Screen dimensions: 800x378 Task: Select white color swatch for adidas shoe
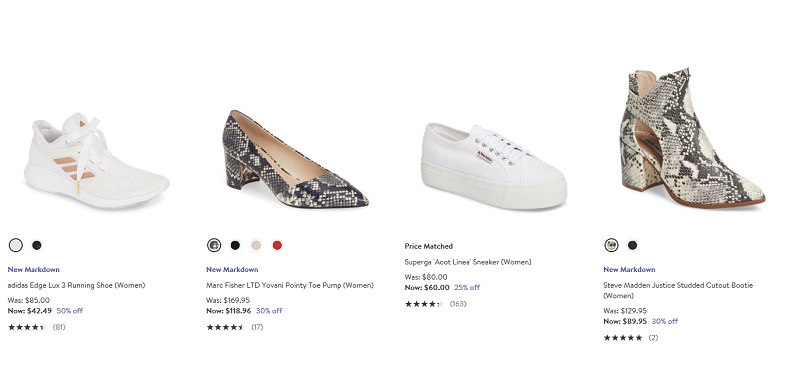tap(16, 245)
